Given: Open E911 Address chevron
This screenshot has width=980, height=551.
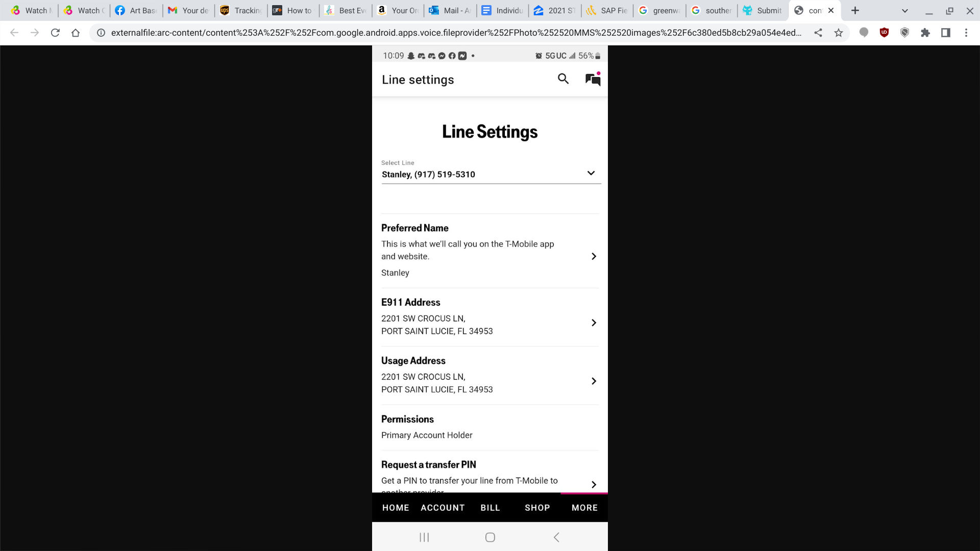Looking at the screenshot, I should [x=594, y=322].
